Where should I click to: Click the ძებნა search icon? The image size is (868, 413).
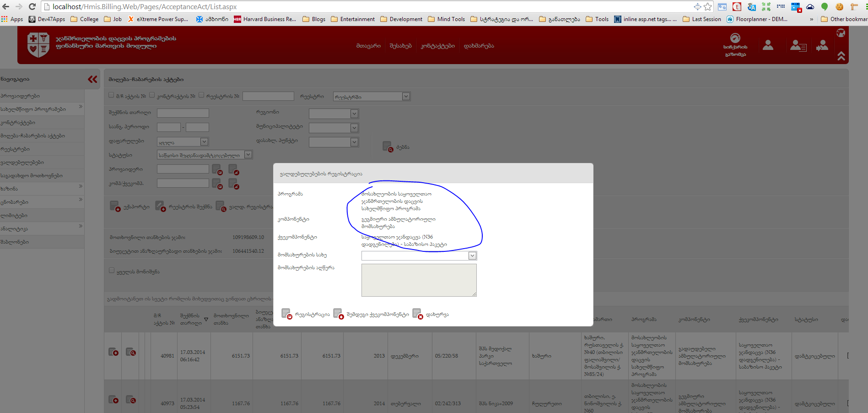tap(388, 147)
